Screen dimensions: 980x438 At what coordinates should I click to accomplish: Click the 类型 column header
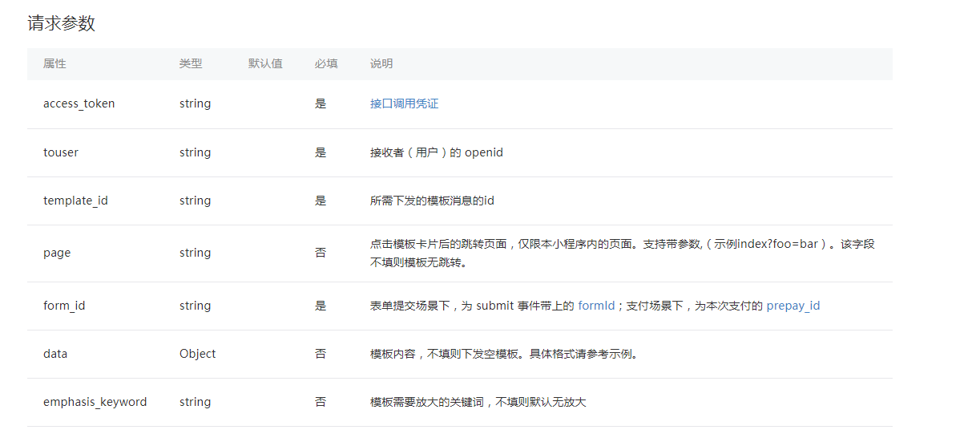tap(191, 63)
